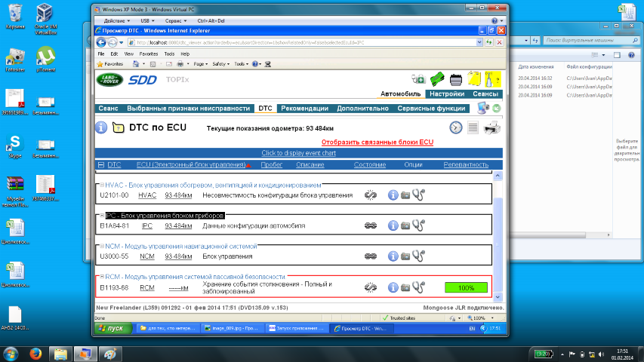Open battery/medical kit icon in SDD header
Screen dimensions: 644x362
click(x=418, y=78)
